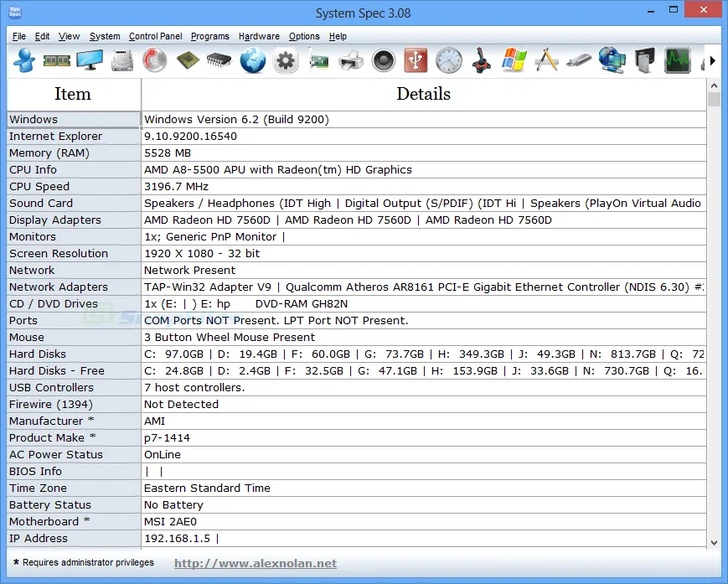The height and width of the screenshot is (584, 728).
Task: Expand toolbar with the right arrow
Action: [x=713, y=60]
